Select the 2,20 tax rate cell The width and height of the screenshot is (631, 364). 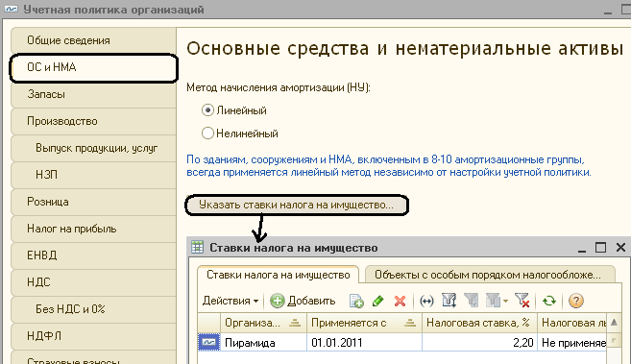(x=479, y=343)
